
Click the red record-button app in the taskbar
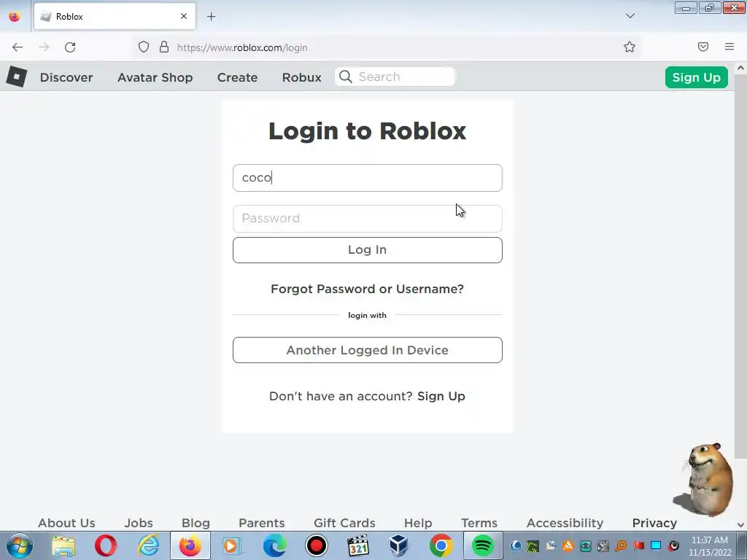(x=317, y=545)
